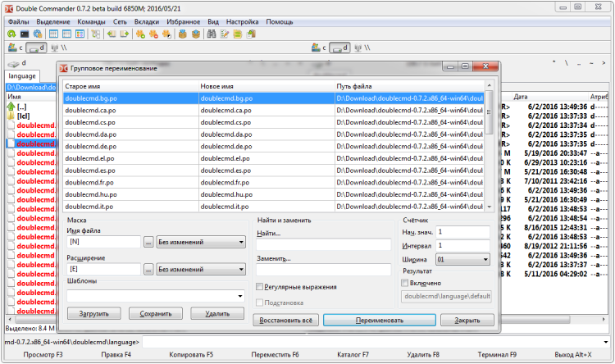Screen dimensions: 615x364
Task: Click the Загрузить button
Action: click(x=94, y=313)
